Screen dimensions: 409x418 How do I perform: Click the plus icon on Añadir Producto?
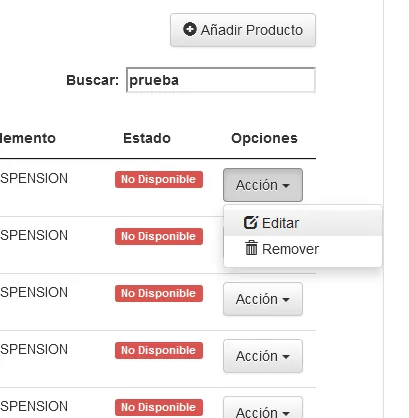190,29
